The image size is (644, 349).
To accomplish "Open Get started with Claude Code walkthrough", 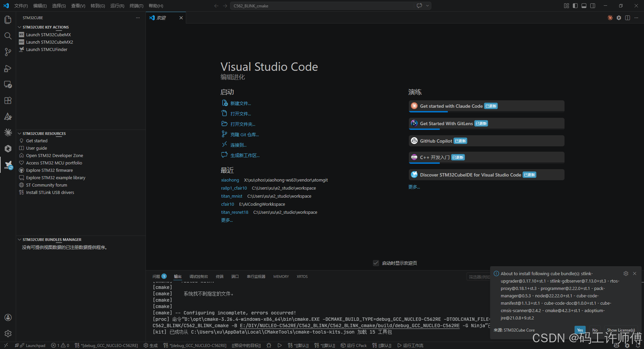I will 486,106.
